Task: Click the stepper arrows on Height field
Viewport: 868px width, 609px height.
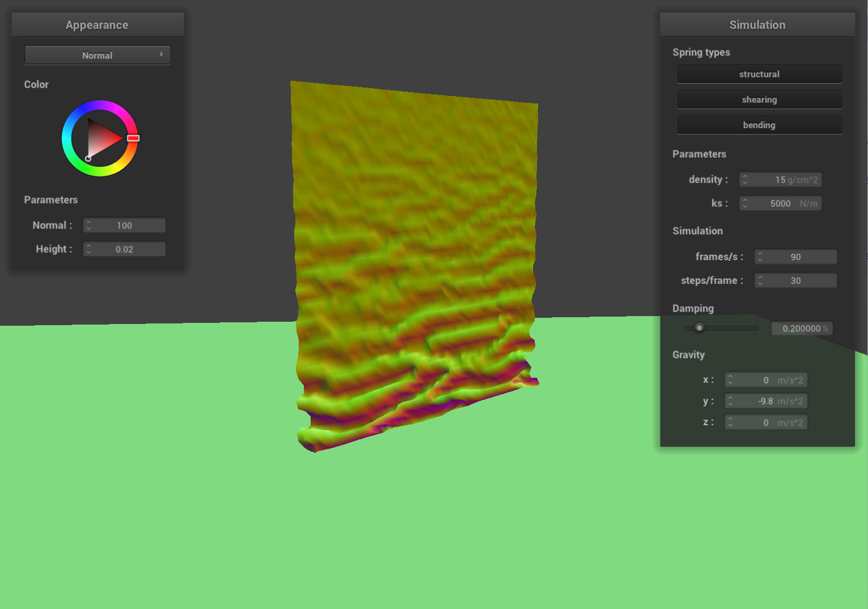Action: click(89, 249)
